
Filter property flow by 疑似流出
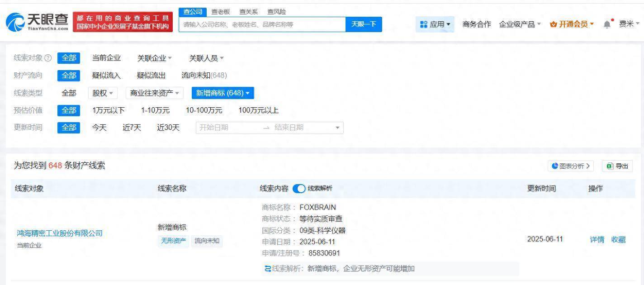coord(151,76)
